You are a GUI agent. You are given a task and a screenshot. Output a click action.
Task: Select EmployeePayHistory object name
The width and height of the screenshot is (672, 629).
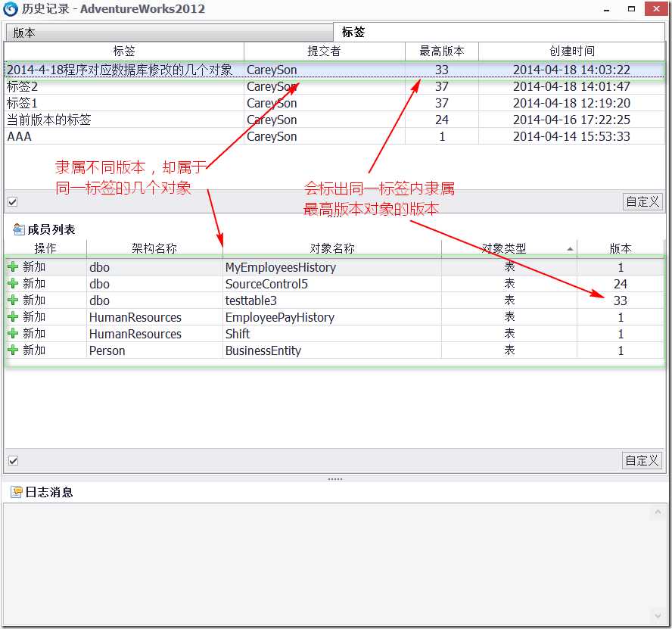click(280, 317)
